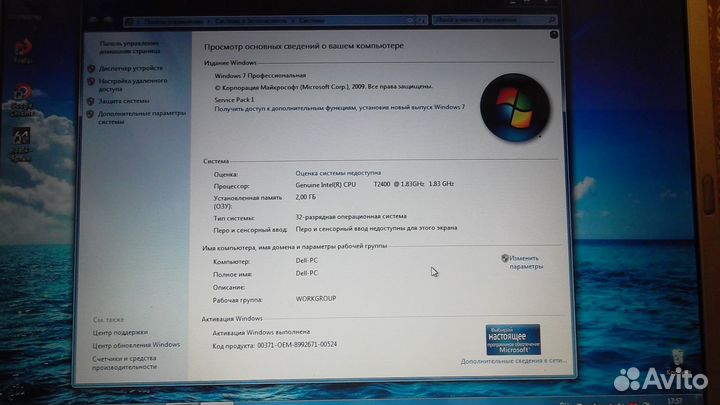The width and height of the screenshot is (720, 405).
Task: Click shield icon beside Дополнительные параметры системы
Action: pyautogui.click(x=90, y=114)
